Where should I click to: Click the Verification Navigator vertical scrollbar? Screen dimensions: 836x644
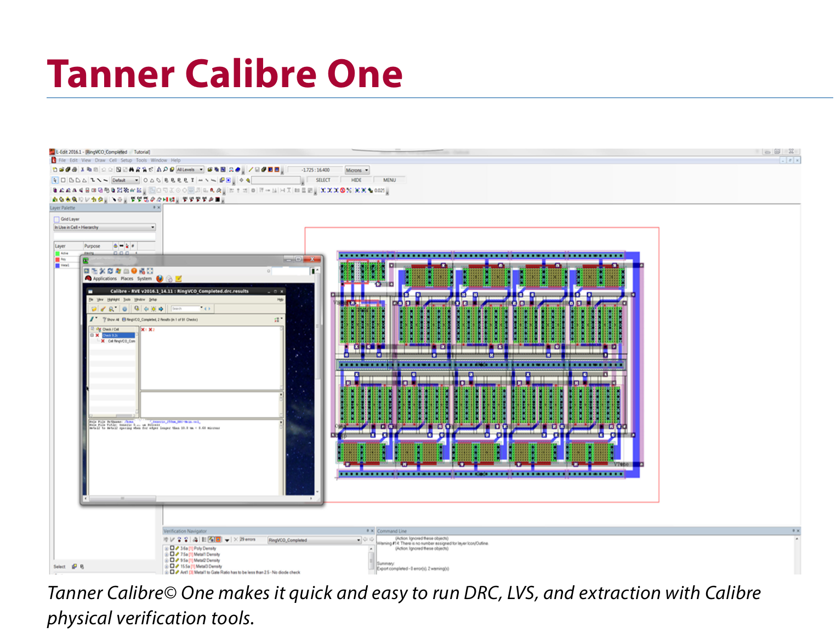coord(371,560)
